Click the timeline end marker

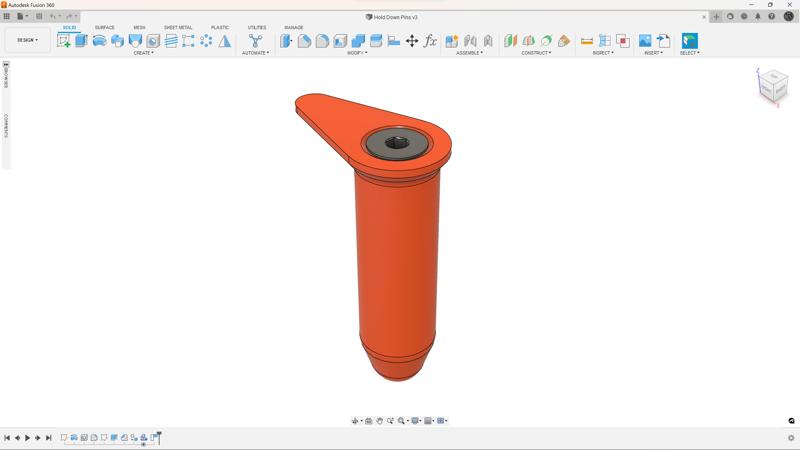coord(159,437)
